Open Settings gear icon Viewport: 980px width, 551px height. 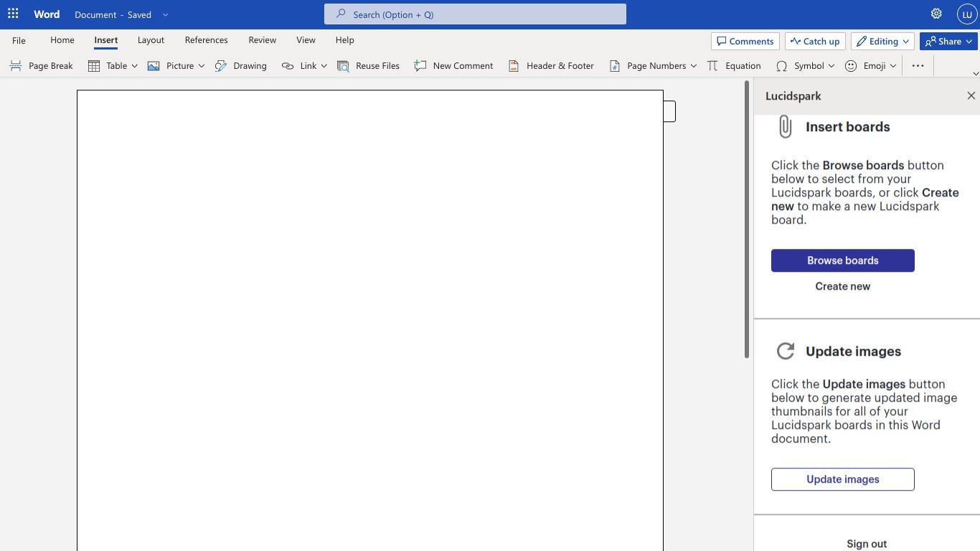pos(936,14)
